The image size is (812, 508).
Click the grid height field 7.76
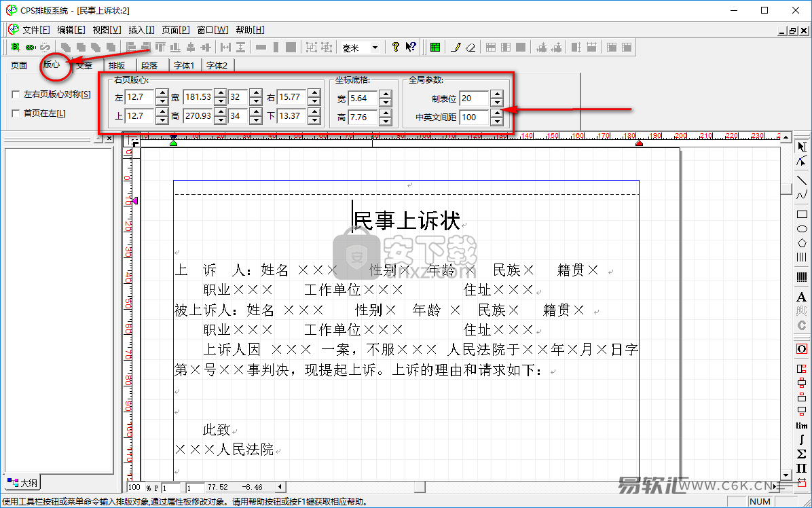pyautogui.click(x=363, y=117)
